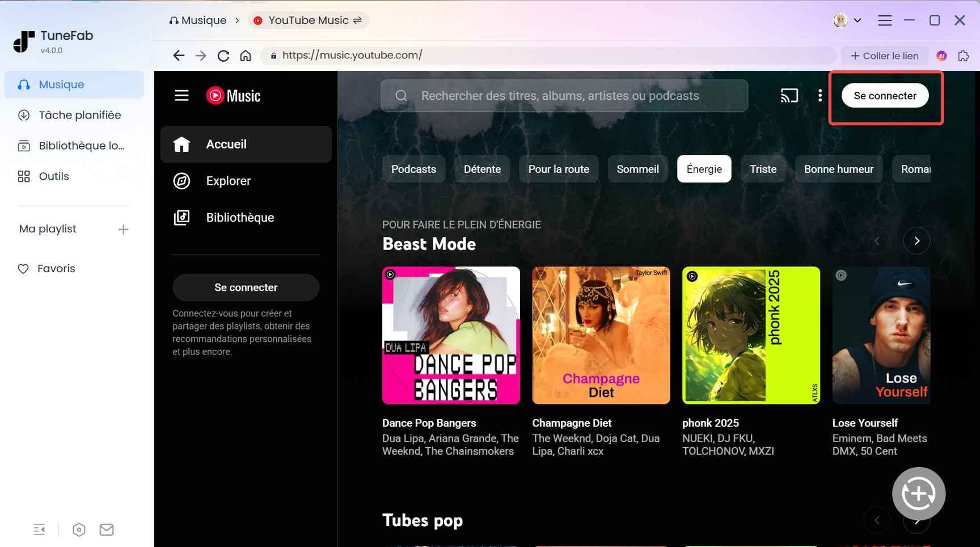Click the Cast icon next to search bar
The image size is (980, 547).
(789, 95)
